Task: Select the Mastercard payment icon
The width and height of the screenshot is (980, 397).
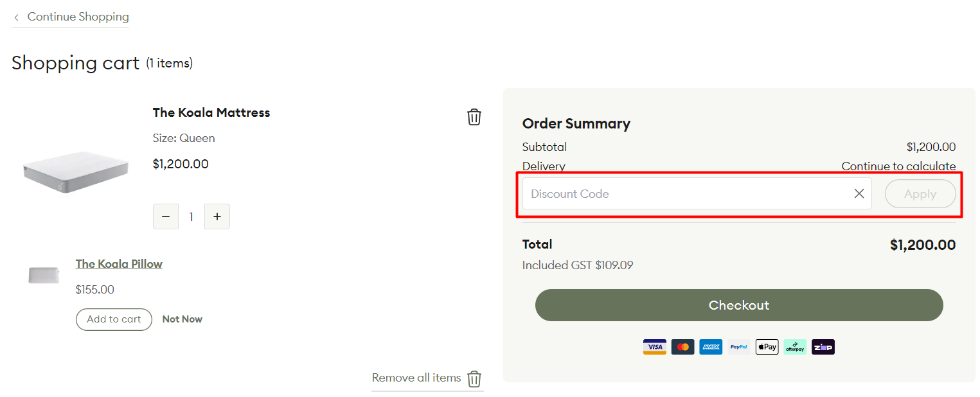Action: [x=682, y=347]
